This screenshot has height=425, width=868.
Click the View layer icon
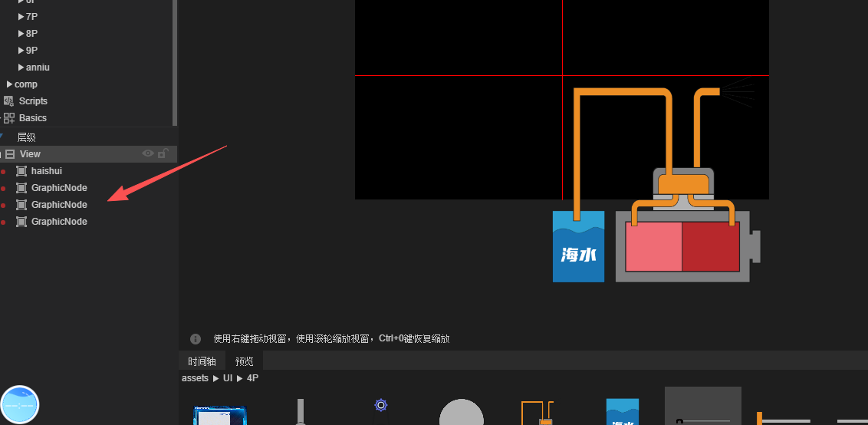click(x=10, y=154)
